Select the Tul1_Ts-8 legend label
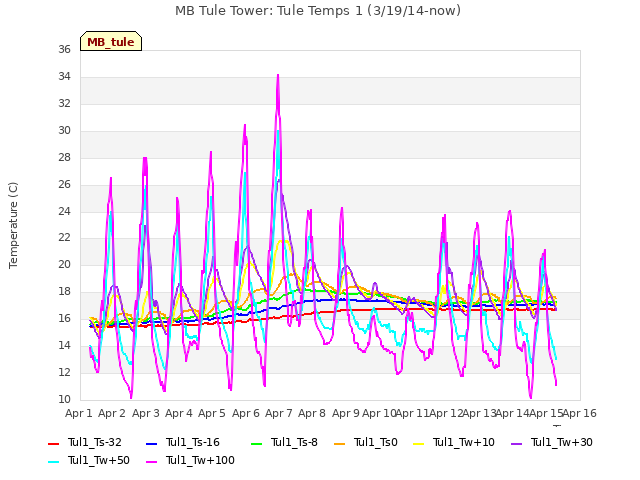The width and height of the screenshot is (640, 480). point(294,442)
